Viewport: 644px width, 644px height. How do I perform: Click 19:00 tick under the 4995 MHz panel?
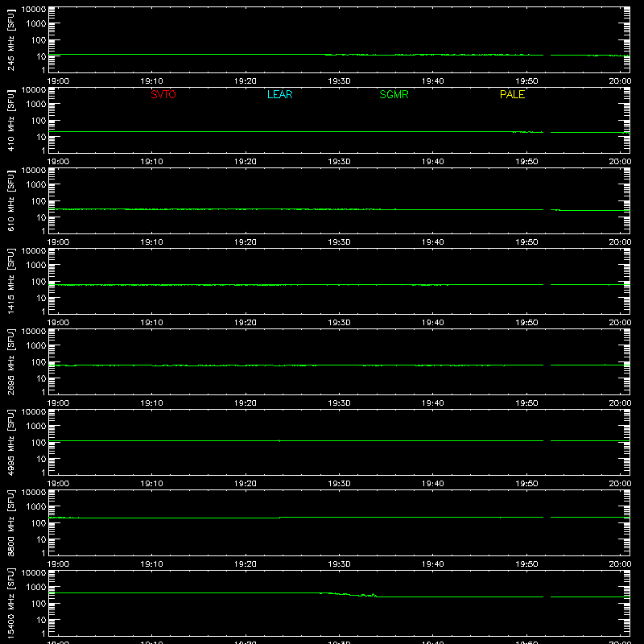click(58, 484)
